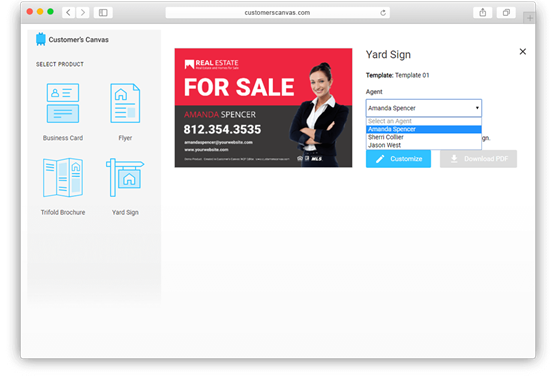Viewport: 555px width, 390px height.
Task: Click the yellow macOS minimize button
Action: tap(40, 12)
